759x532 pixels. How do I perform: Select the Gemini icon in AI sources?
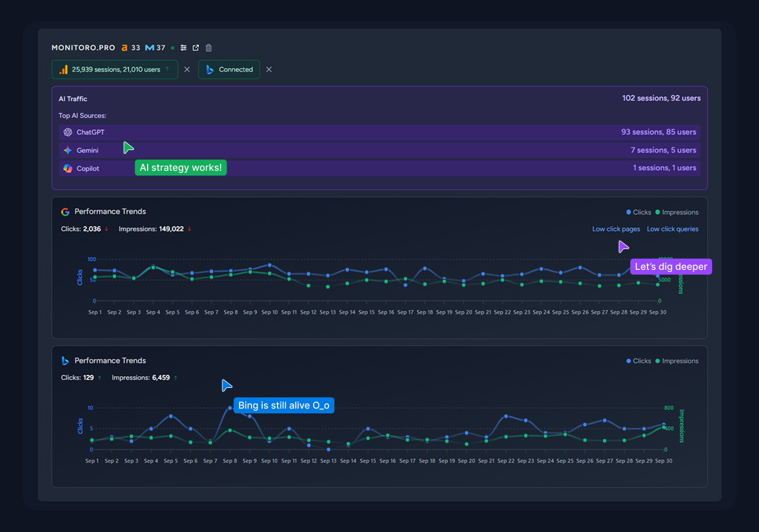click(x=68, y=150)
